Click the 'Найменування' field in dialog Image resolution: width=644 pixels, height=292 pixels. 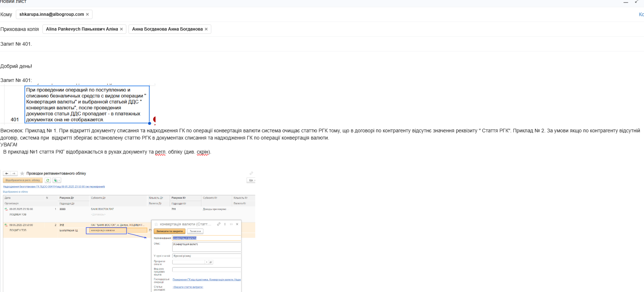point(207,238)
